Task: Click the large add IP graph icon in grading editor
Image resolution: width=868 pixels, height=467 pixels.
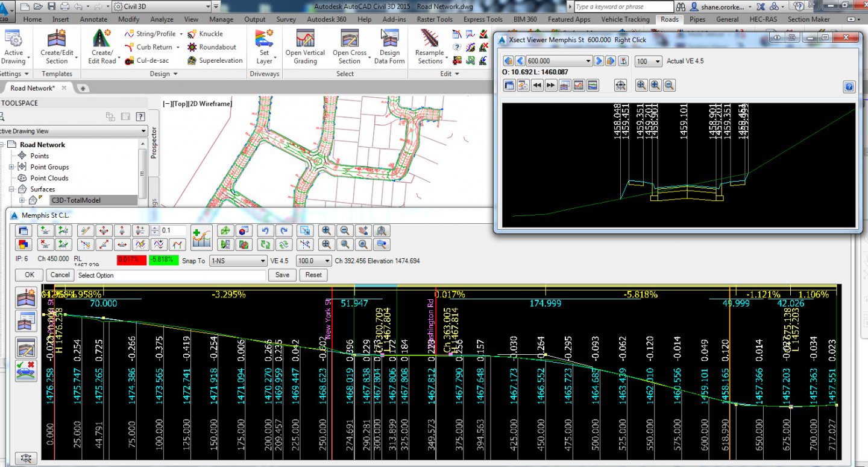Action: click(201, 238)
